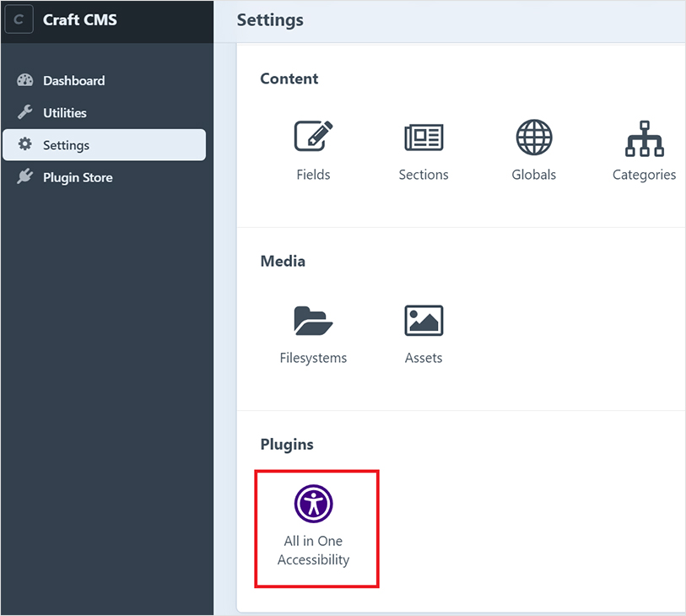The height and width of the screenshot is (616, 686).
Task: Click the Filesystems label
Action: pos(313,358)
